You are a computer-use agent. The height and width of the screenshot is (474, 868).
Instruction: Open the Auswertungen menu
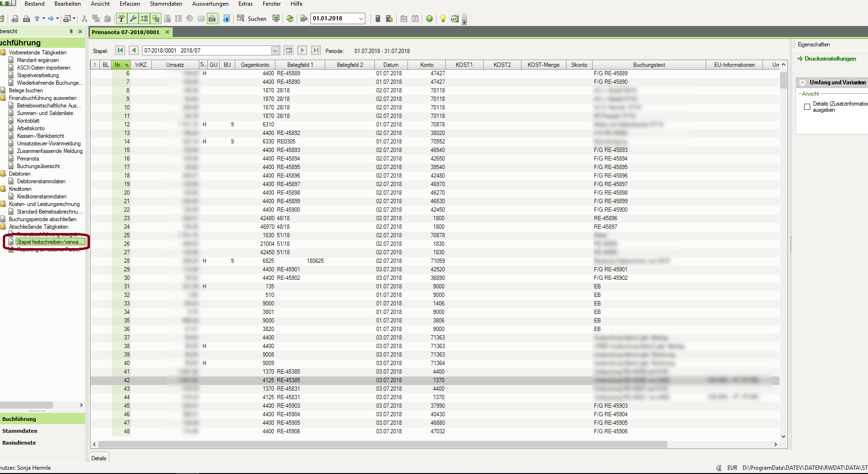coord(210,4)
